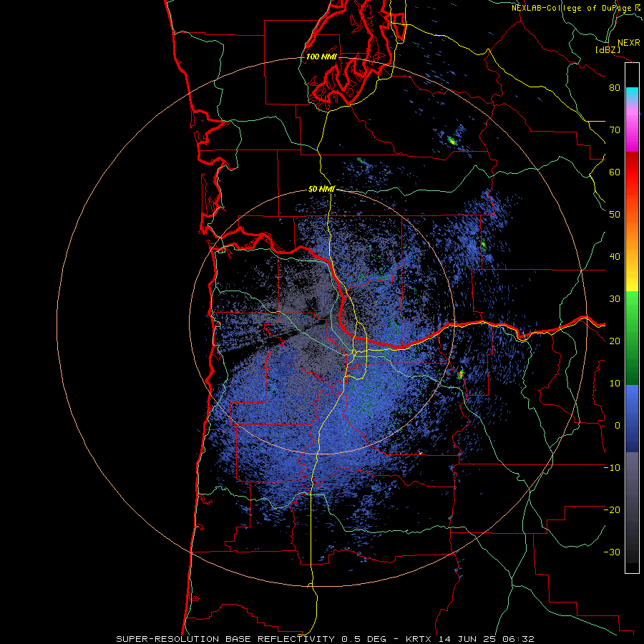
Task: Click the 80 value on the dBZ scale
Action: tap(615, 88)
